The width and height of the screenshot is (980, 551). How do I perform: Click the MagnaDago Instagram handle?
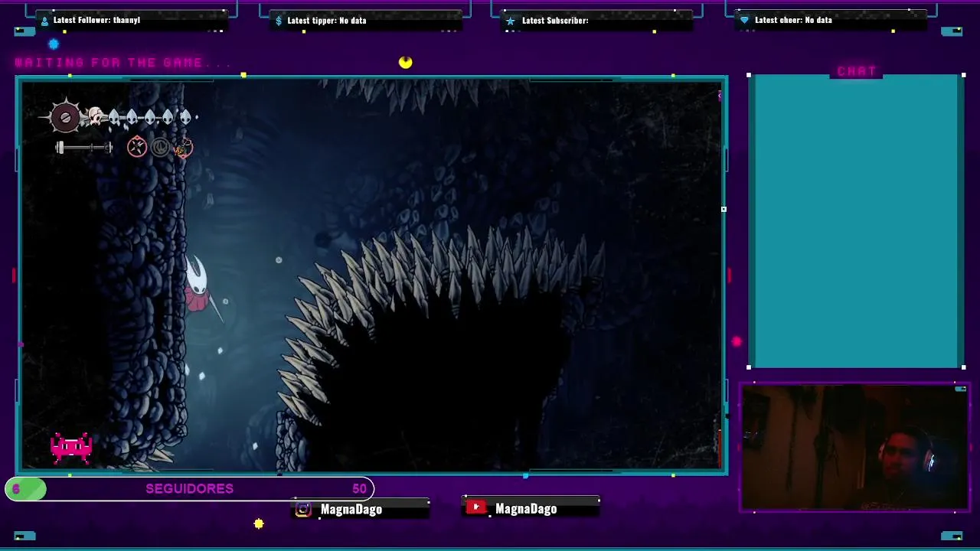[x=351, y=509]
